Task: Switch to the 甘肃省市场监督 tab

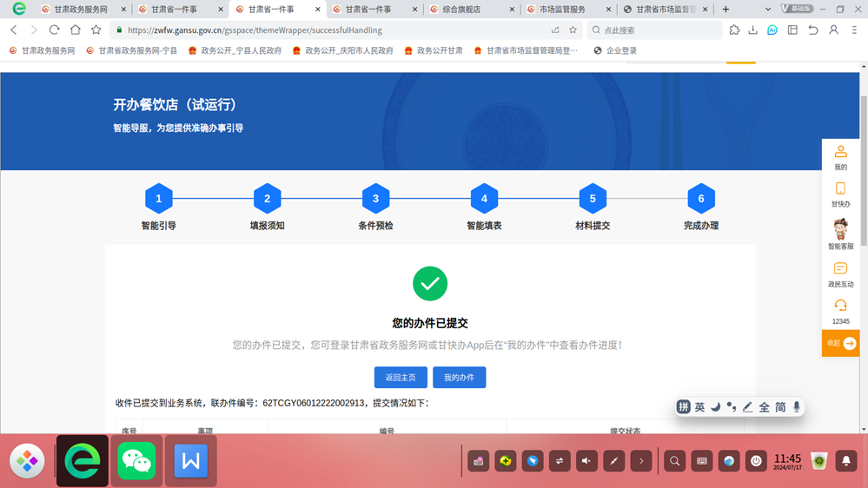Action: pos(666,9)
